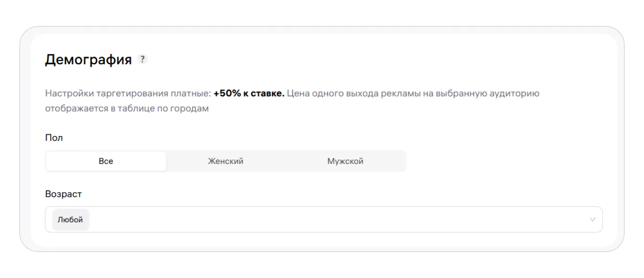The width and height of the screenshot is (644, 278).
Task: Click the word аудиторию in the description
Action: coord(516,93)
